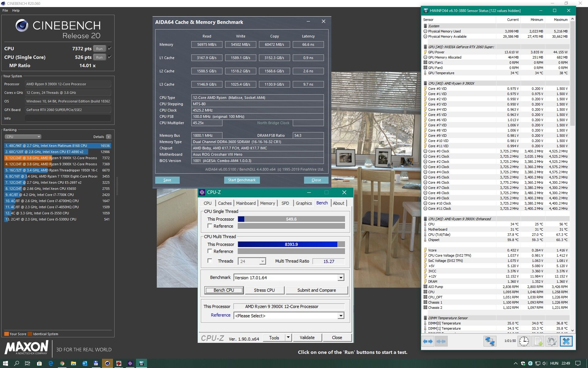The width and height of the screenshot is (588, 368).
Task: Toggle Cinebench CPU test checkbox
Action: tap(110, 48)
